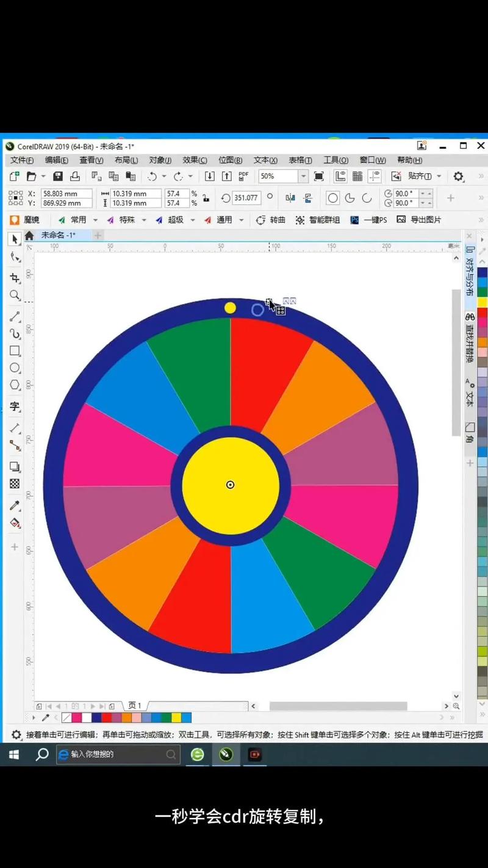The width and height of the screenshot is (488, 868).
Task: Open the zoom level 50% dropdown
Action: (303, 176)
